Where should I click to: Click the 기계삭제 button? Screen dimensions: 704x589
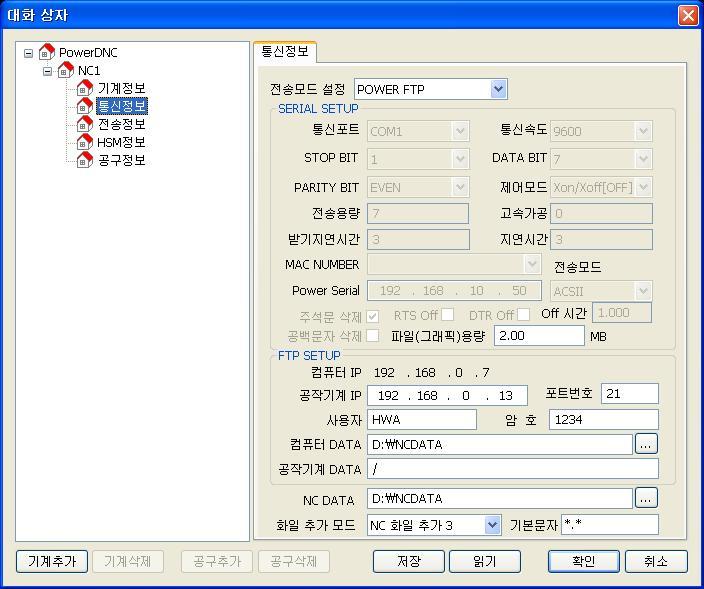click(x=128, y=561)
